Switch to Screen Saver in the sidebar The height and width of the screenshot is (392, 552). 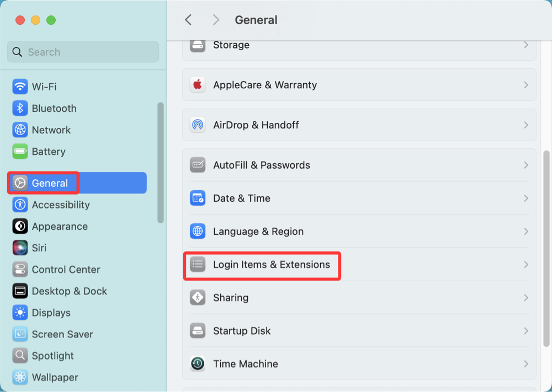20,334
